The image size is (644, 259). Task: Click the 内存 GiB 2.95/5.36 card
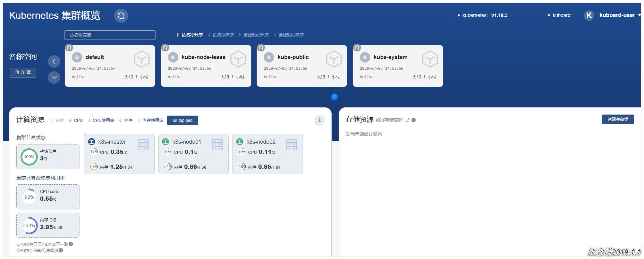click(48, 225)
